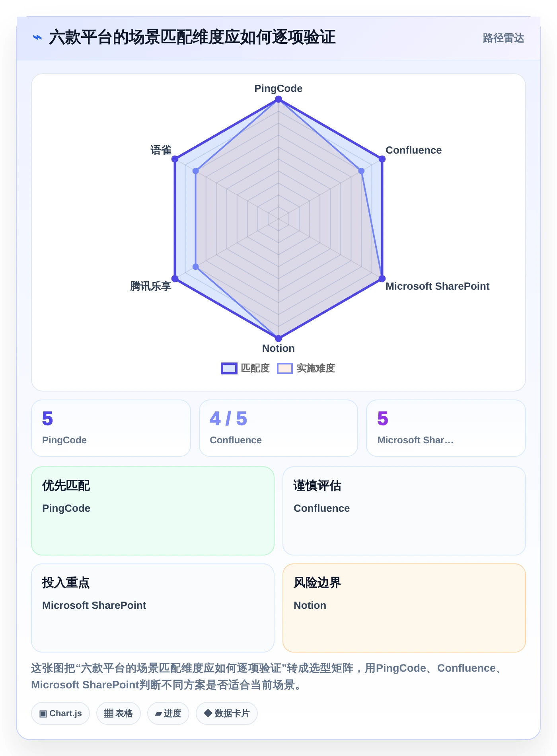Click the PingCode axis label on the radar
Viewport: 557px width, 756px height.
click(x=278, y=88)
